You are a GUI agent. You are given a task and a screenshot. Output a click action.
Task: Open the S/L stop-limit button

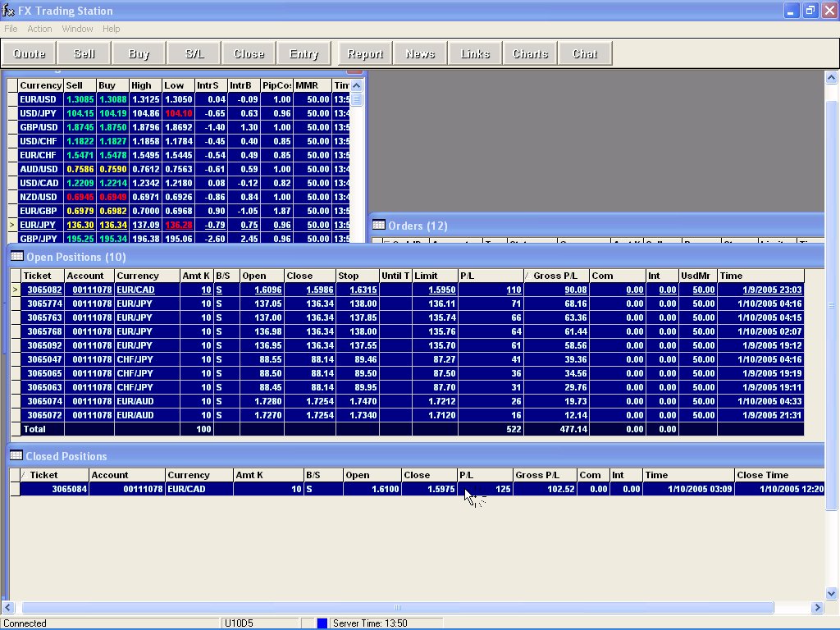point(194,53)
